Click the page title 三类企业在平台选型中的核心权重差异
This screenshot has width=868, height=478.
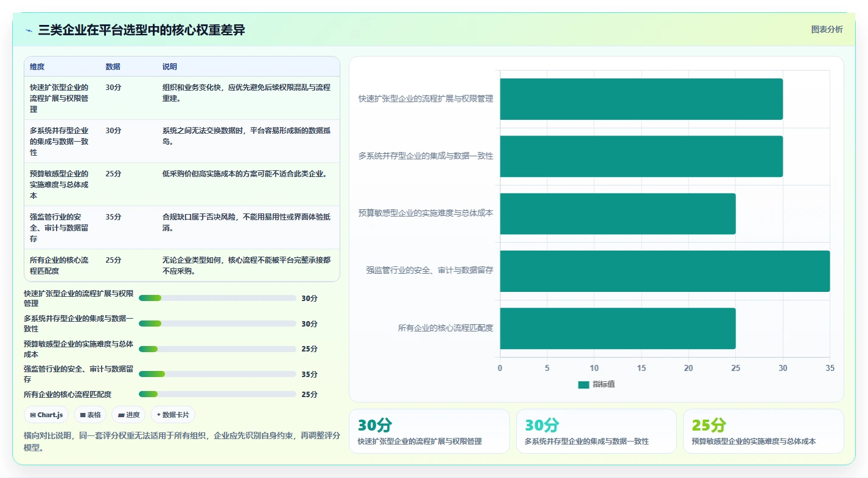point(141,30)
